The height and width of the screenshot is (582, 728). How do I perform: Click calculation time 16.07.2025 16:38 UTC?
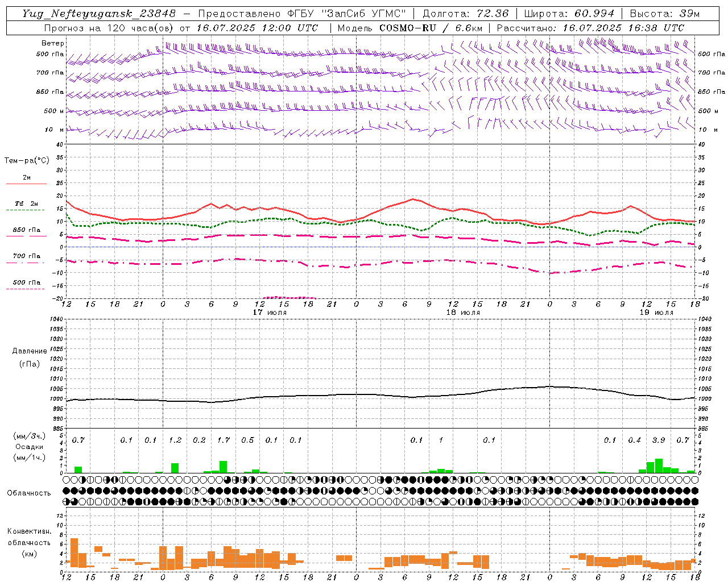[623, 28]
